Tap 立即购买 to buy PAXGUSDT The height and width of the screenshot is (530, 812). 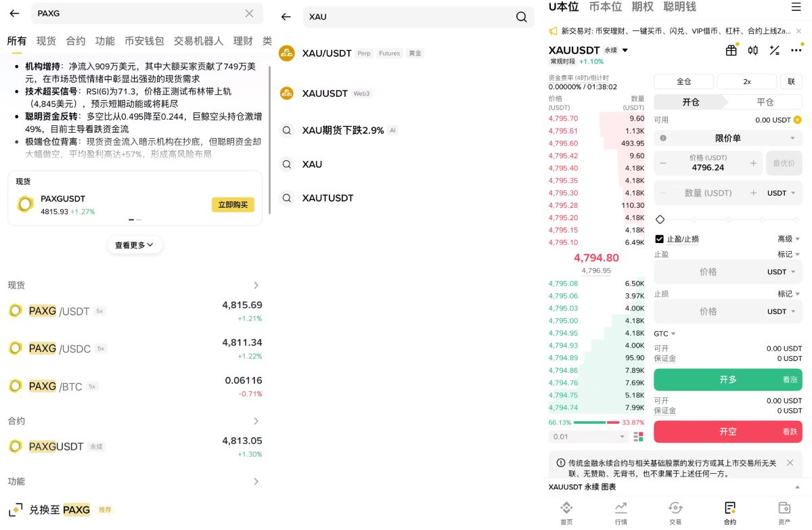tap(233, 204)
